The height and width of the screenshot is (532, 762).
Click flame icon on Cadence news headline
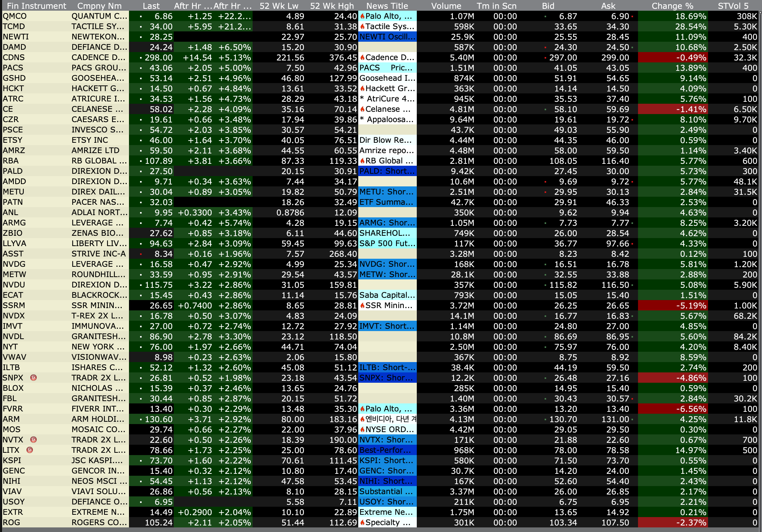coord(362,58)
